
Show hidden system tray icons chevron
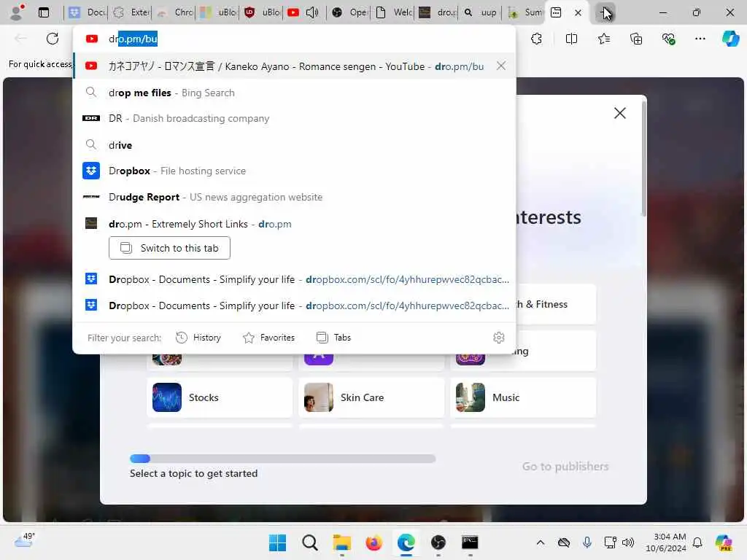pyautogui.click(x=541, y=542)
